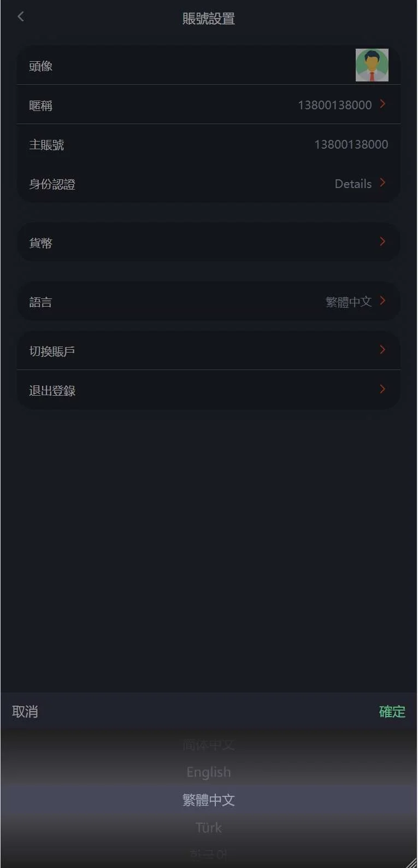
Task: Click the 退出登錄 label text
Action: [x=52, y=390]
